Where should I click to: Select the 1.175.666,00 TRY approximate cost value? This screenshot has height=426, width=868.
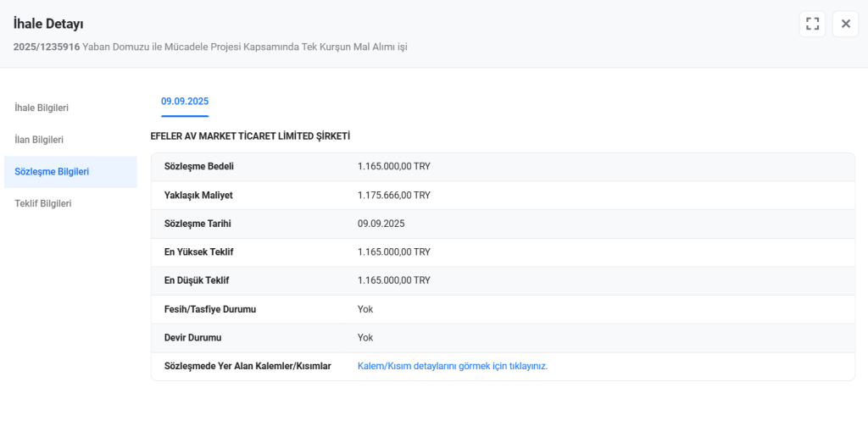[394, 195]
